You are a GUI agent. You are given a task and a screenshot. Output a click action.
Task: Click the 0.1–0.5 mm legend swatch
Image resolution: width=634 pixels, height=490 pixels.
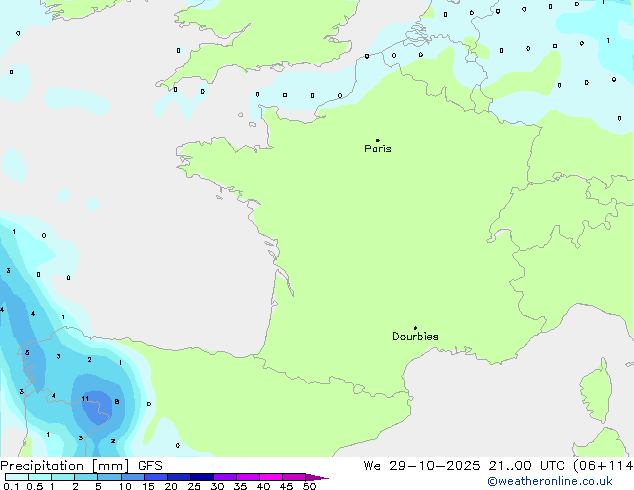pos(17,477)
